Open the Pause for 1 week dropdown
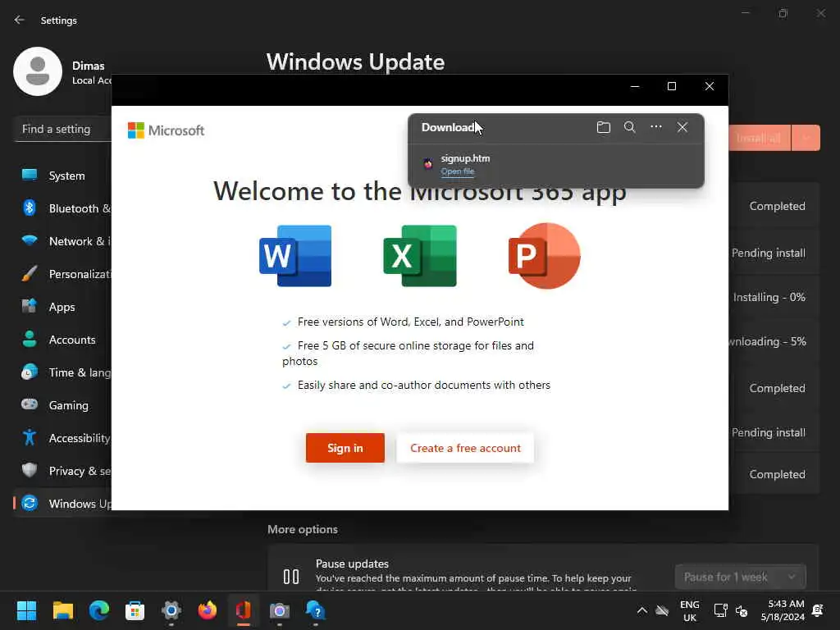The image size is (840, 630). pyautogui.click(x=741, y=577)
